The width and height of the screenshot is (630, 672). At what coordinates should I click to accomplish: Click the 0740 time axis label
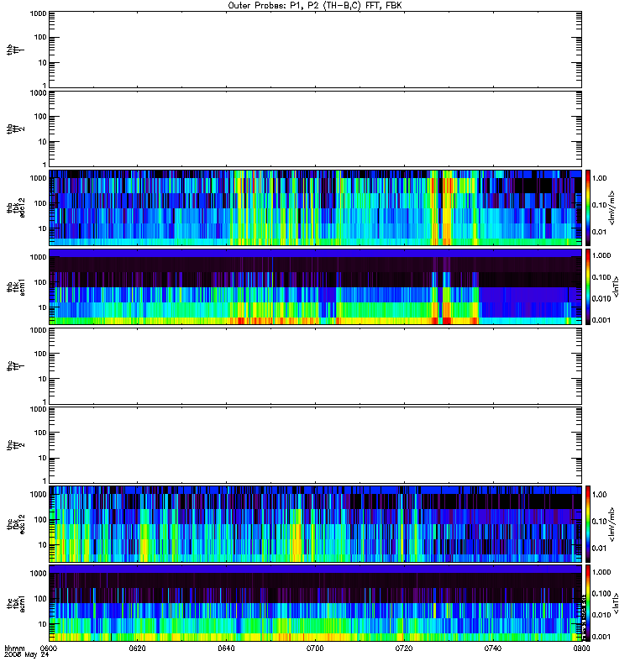pyautogui.click(x=493, y=648)
